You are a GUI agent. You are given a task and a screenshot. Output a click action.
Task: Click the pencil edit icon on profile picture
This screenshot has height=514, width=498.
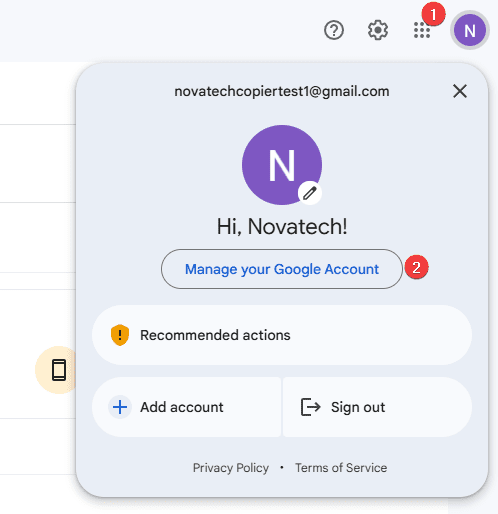click(x=310, y=193)
